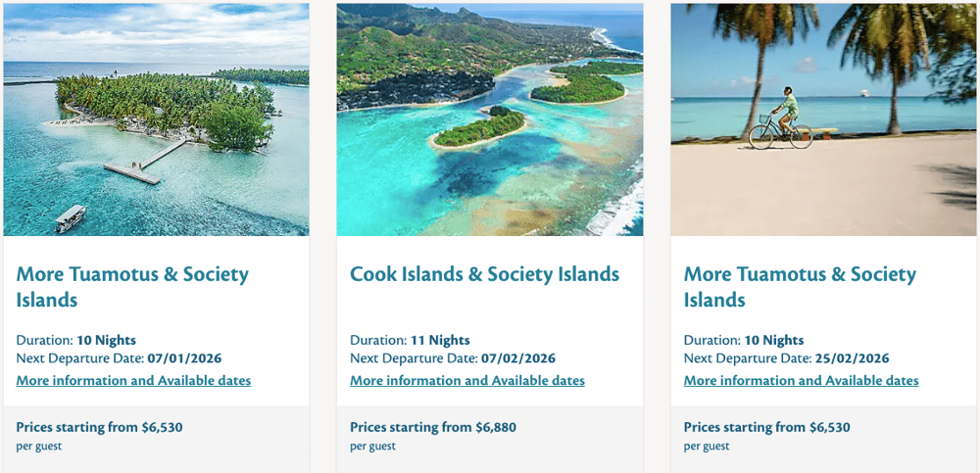Click "per guest" under the $6,880 price

pyautogui.click(x=372, y=447)
